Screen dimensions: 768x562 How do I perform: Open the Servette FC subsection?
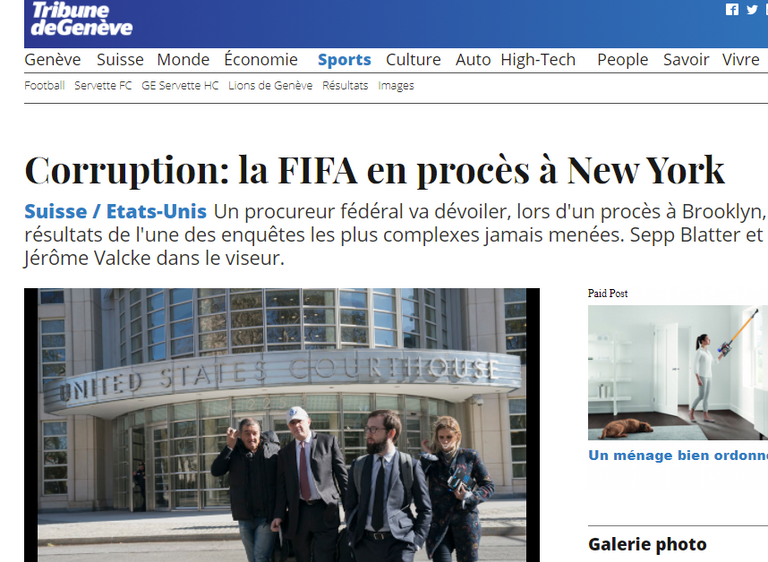(103, 86)
